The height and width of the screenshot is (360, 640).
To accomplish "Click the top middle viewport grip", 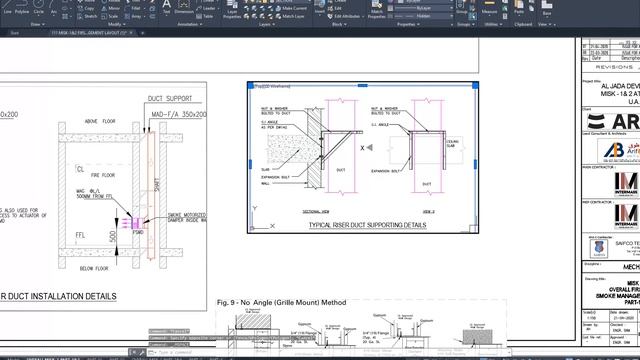I will click(x=362, y=85).
